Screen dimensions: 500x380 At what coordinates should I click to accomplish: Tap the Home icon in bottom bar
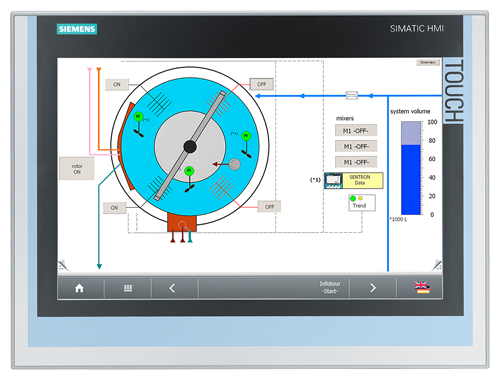pyautogui.click(x=79, y=288)
